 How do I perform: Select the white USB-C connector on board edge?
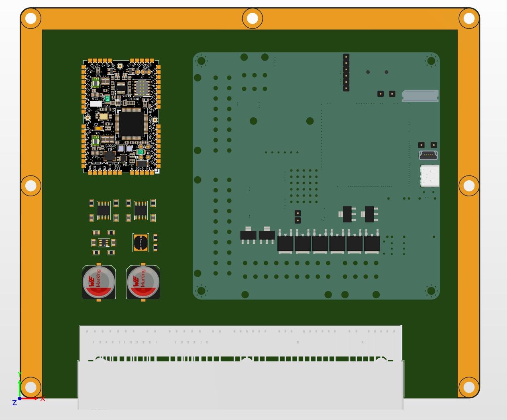430,176
